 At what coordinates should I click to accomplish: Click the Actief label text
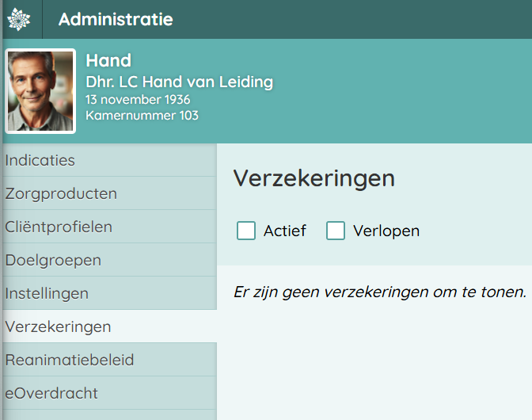[284, 231]
